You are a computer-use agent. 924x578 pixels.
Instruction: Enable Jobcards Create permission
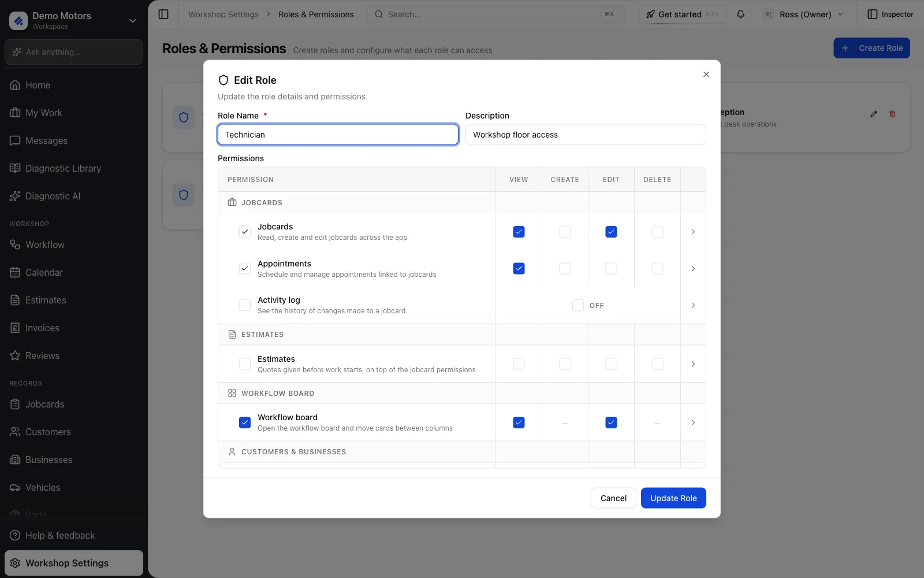coord(565,232)
